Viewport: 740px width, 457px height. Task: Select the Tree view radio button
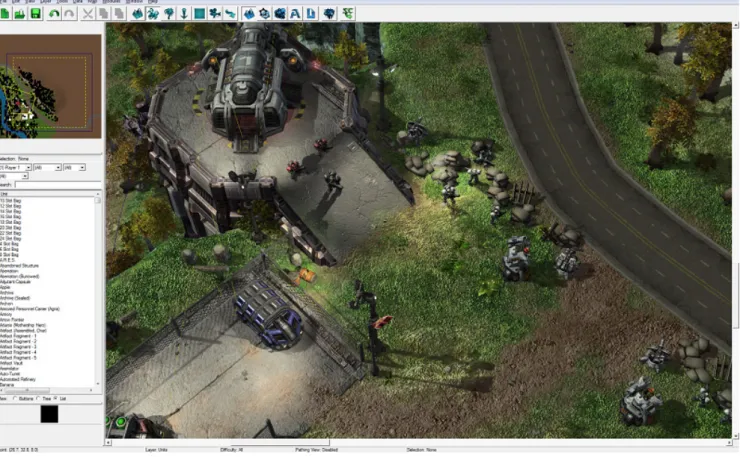39,398
